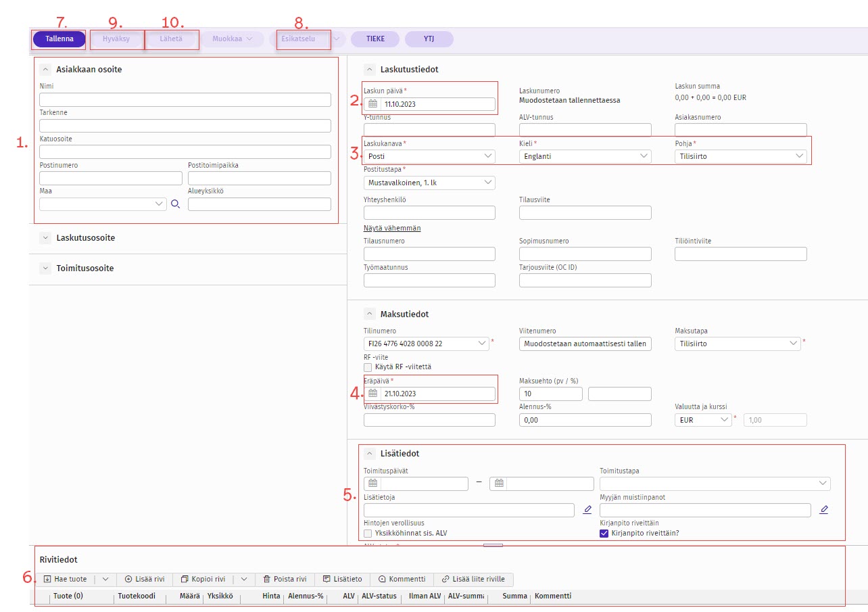The width and height of the screenshot is (868, 612).
Task: Click Poista rivi trash icon button
Action: coord(285,580)
